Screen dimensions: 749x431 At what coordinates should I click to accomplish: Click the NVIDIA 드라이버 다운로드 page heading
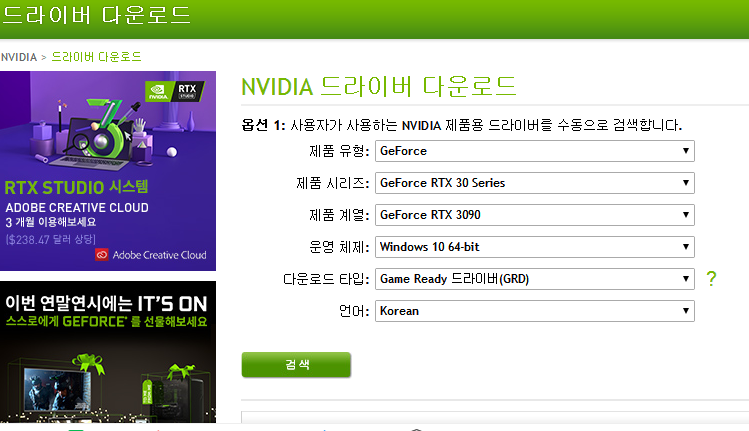click(x=379, y=87)
